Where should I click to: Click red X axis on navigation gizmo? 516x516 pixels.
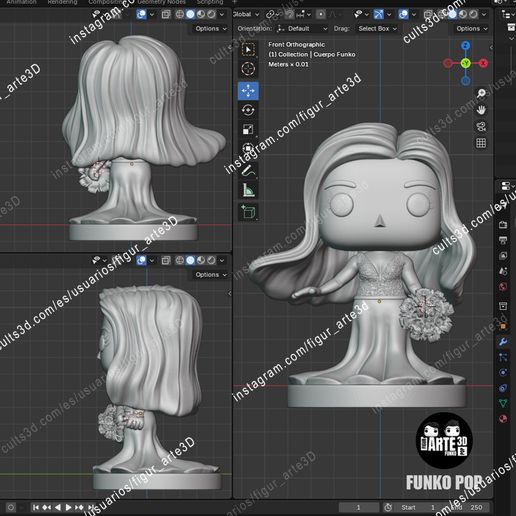tap(483, 63)
